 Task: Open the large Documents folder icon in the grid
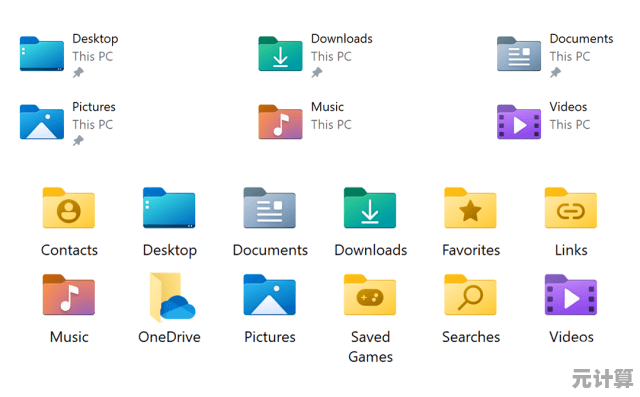269,208
